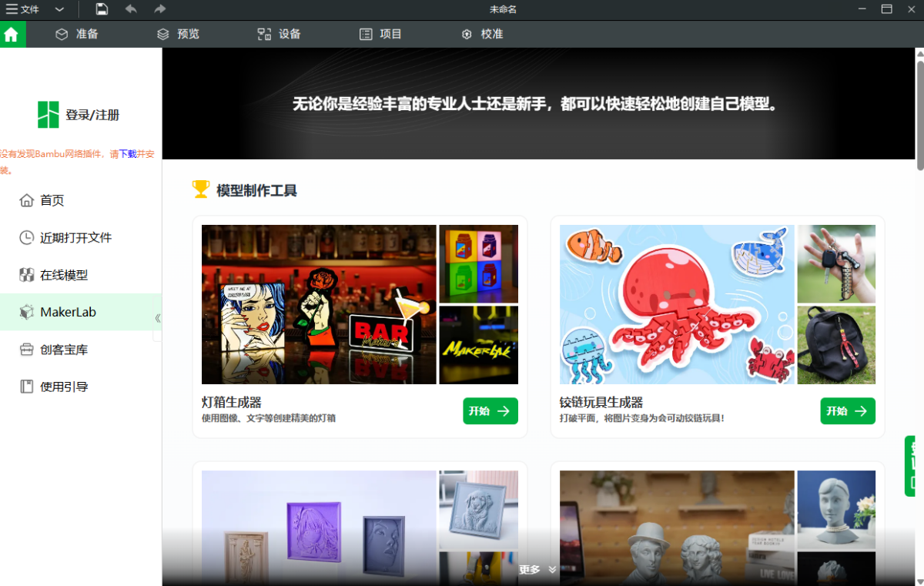
Task: Click the 模型制作工具 trophy icon
Action: [201, 189]
